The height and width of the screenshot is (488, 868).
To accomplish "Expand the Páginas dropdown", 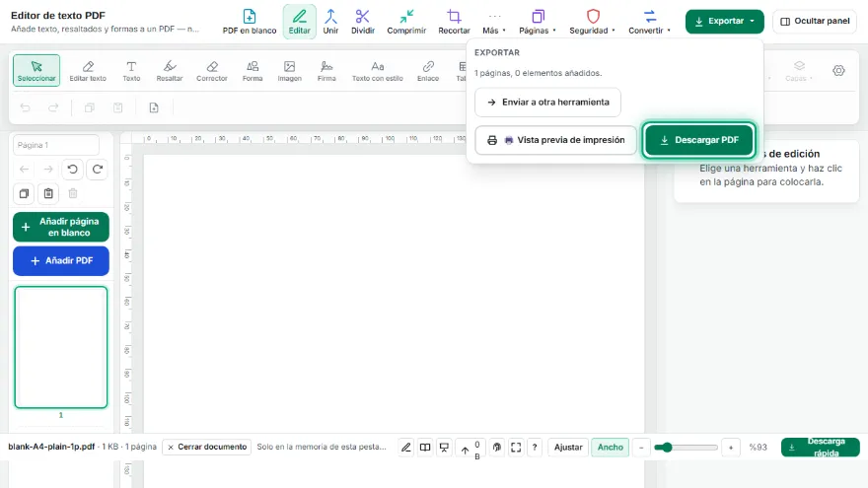I will click(x=537, y=22).
